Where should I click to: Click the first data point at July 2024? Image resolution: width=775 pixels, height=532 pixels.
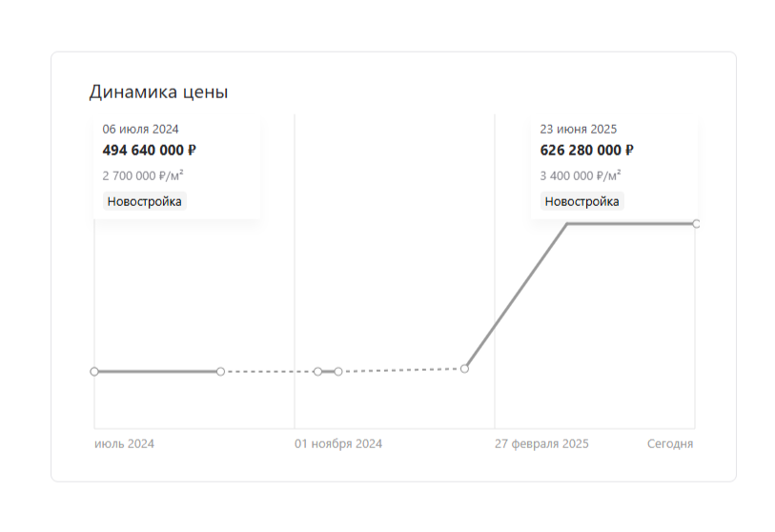(x=94, y=371)
